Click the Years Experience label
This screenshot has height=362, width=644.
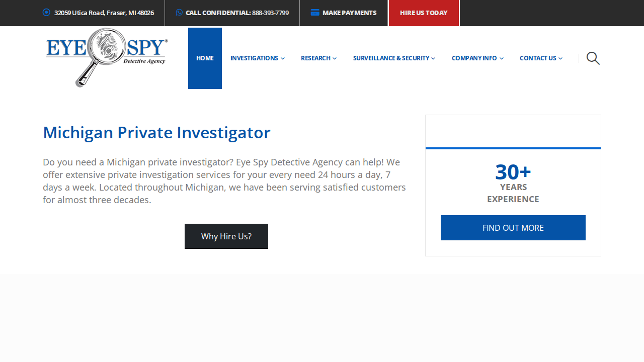513,193
